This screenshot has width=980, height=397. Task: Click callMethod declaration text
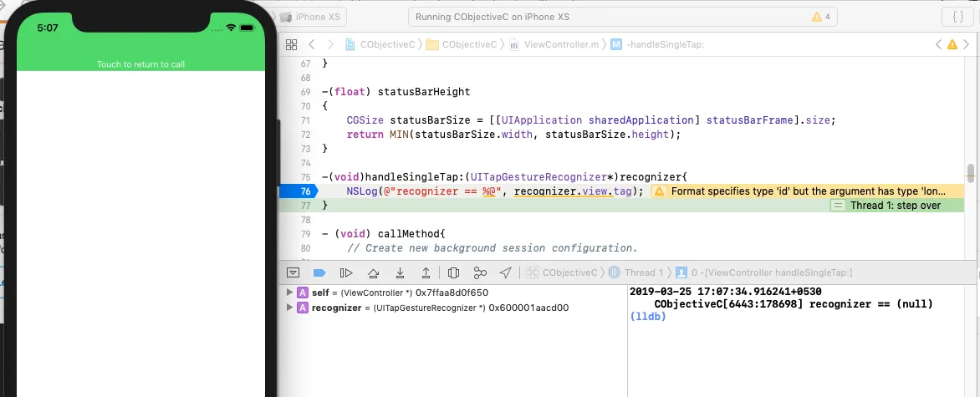[x=383, y=234]
